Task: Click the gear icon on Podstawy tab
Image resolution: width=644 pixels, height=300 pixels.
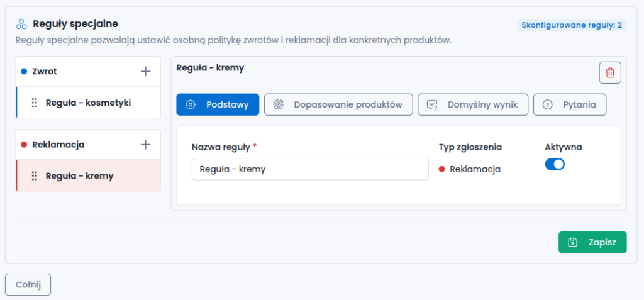Action: click(x=190, y=104)
